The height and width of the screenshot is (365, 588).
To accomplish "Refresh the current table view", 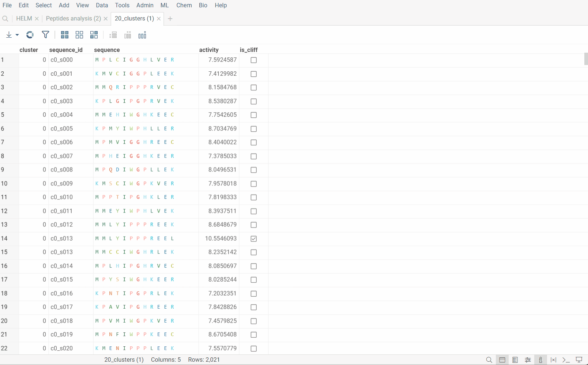I will point(30,35).
